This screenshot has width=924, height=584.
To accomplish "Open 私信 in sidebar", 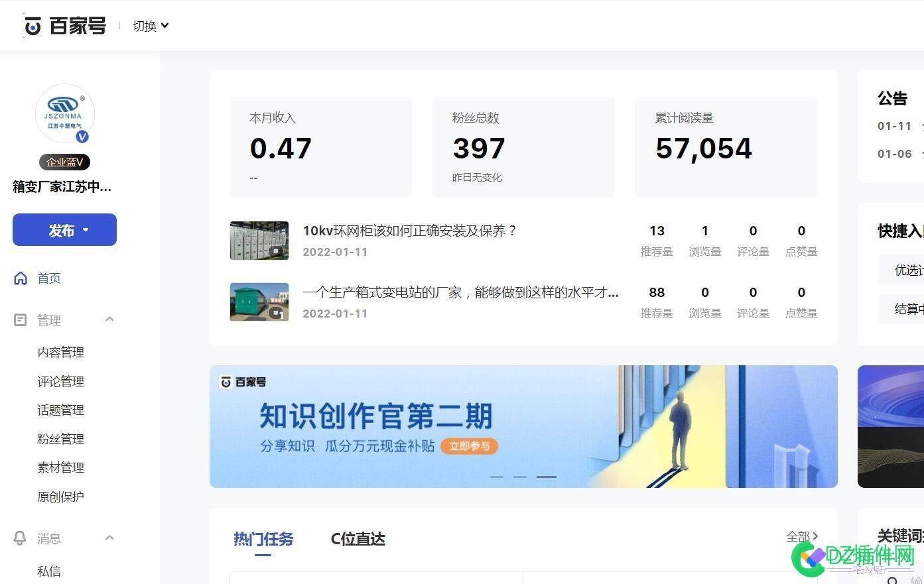I will pos(49,571).
